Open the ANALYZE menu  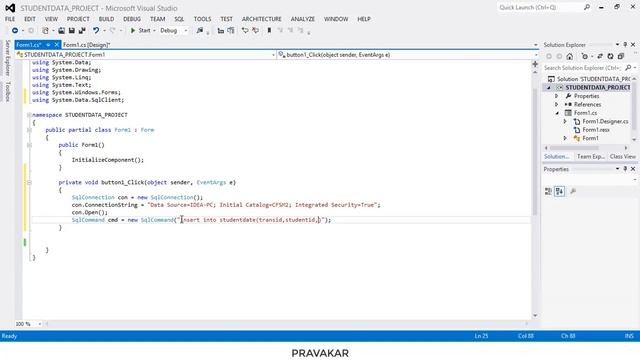[x=303, y=19]
